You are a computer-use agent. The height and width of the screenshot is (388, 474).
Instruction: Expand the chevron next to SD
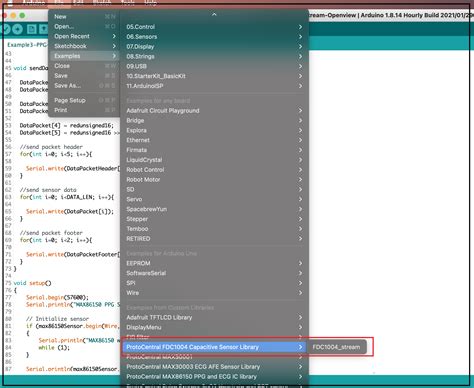click(x=300, y=189)
